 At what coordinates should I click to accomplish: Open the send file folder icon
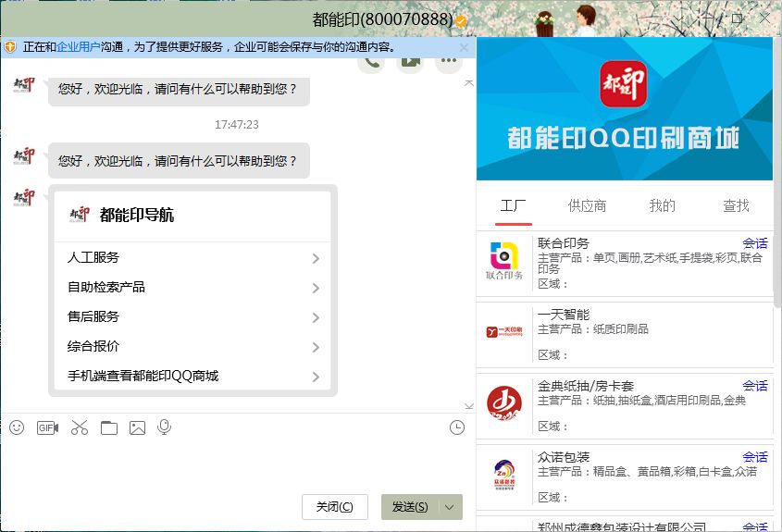(x=108, y=427)
